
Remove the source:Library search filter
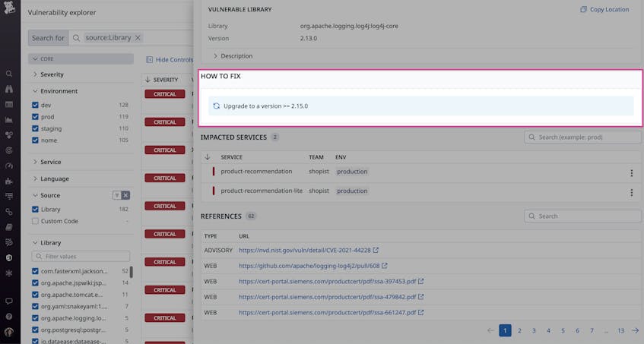(138, 38)
